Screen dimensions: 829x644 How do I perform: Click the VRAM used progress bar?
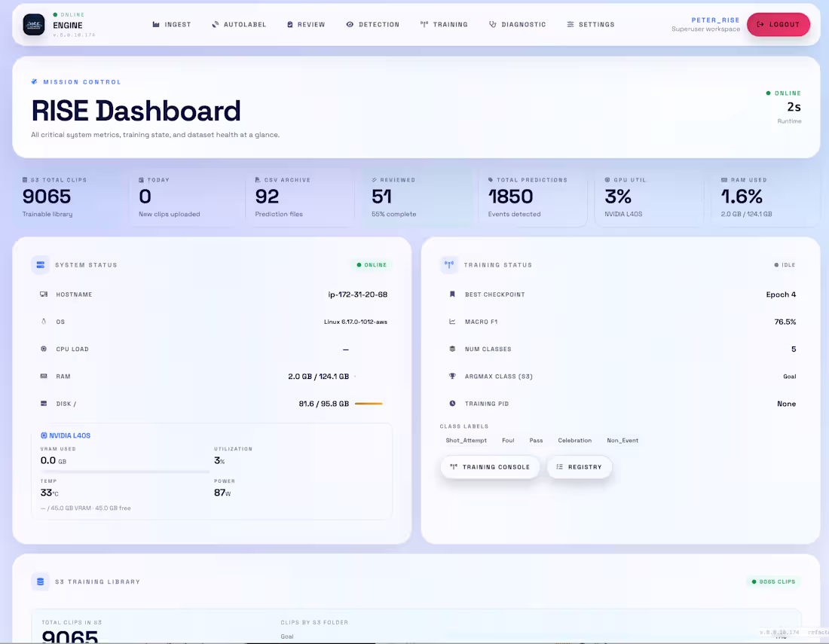point(125,472)
